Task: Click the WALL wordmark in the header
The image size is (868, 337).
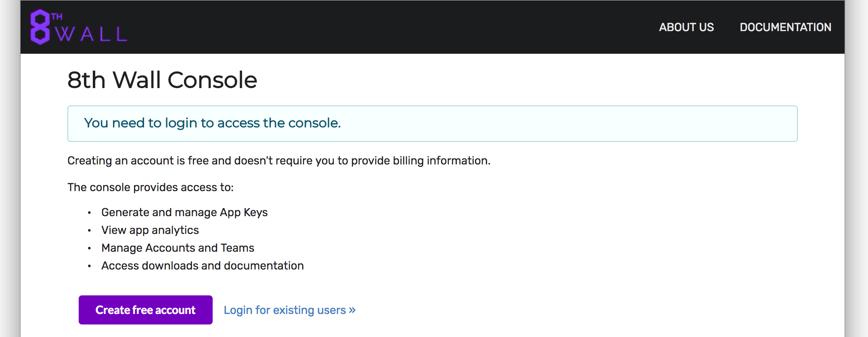Action: (x=91, y=35)
